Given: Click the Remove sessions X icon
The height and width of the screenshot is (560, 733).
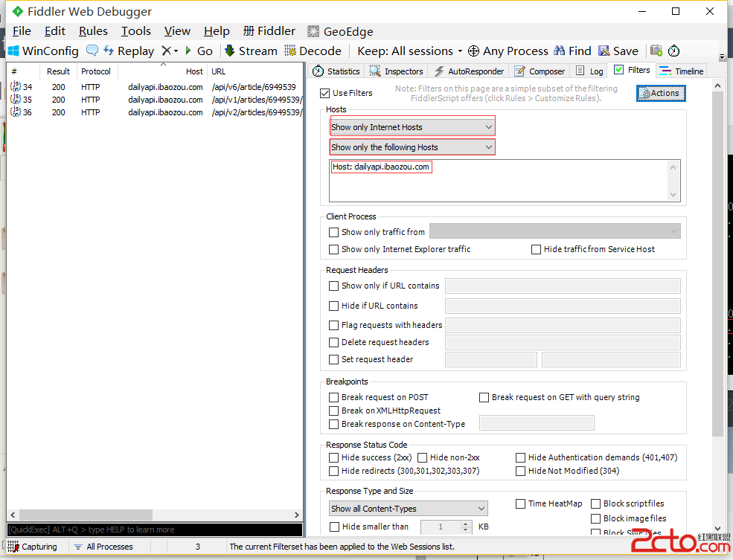Looking at the screenshot, I should point(167,51).
